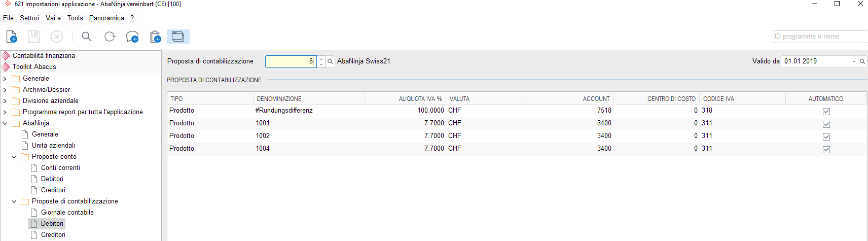Viewport: 868px width, 241px height.
Task: Click the save disk icon
Action: coord(34,37)
